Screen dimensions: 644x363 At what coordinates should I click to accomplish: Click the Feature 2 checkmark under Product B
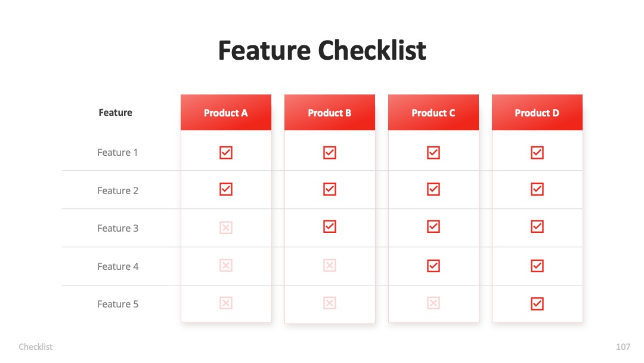tap(329, 189)
